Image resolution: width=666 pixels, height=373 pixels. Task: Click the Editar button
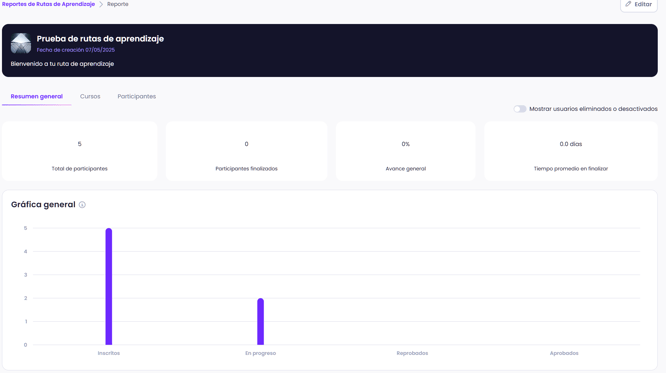[639, 5]
